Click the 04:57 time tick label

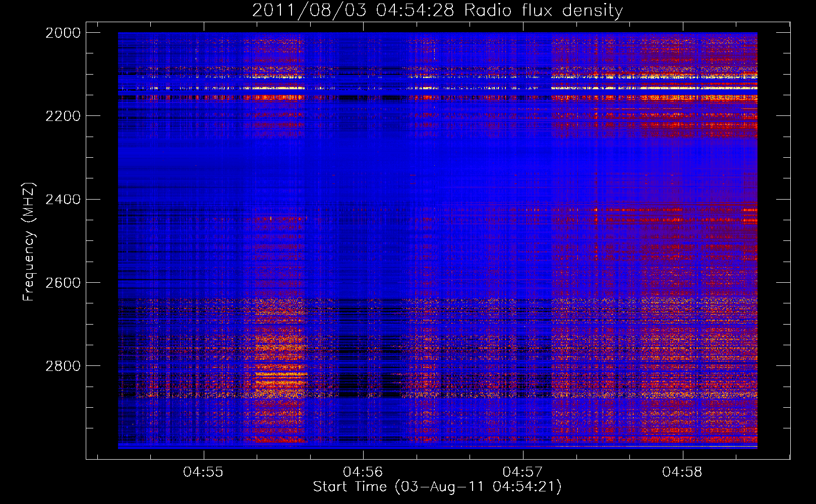click(x=523, y=472)
